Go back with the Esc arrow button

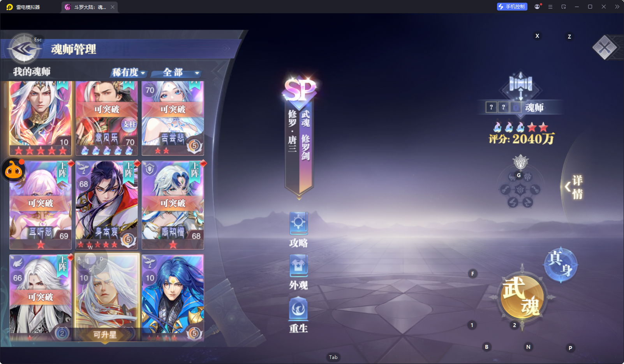click(24, 49)
